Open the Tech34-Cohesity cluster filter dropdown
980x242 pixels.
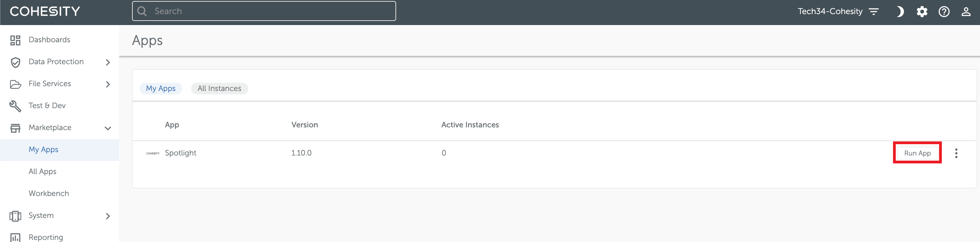(874, 12)
